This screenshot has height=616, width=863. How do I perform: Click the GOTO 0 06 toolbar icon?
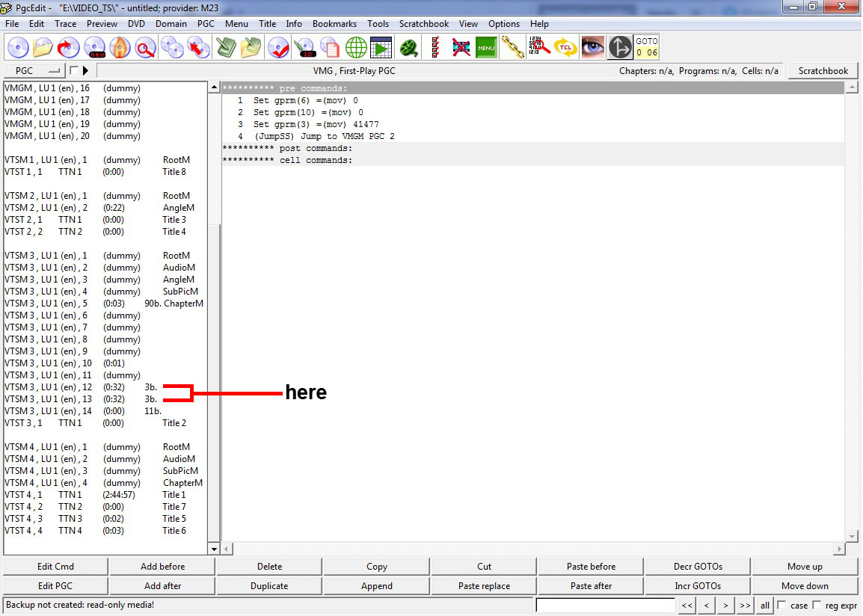click(x=646, y=48)
